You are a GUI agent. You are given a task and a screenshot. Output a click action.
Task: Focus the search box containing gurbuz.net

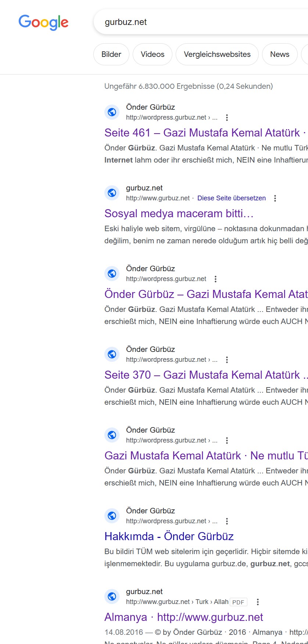coord(201,22)
